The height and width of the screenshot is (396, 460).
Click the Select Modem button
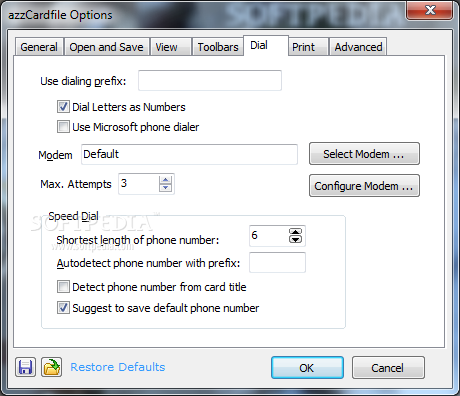click(364, 154)
